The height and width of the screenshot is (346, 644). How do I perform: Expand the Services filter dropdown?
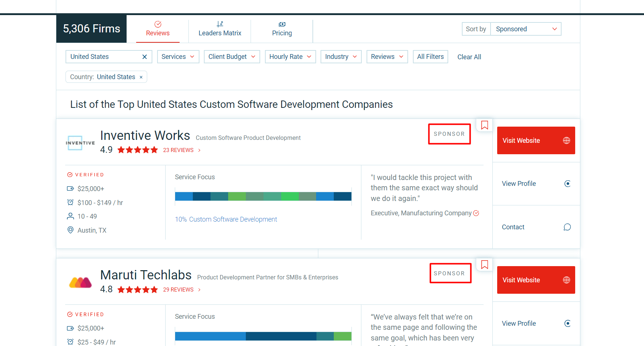pos(178,57)
